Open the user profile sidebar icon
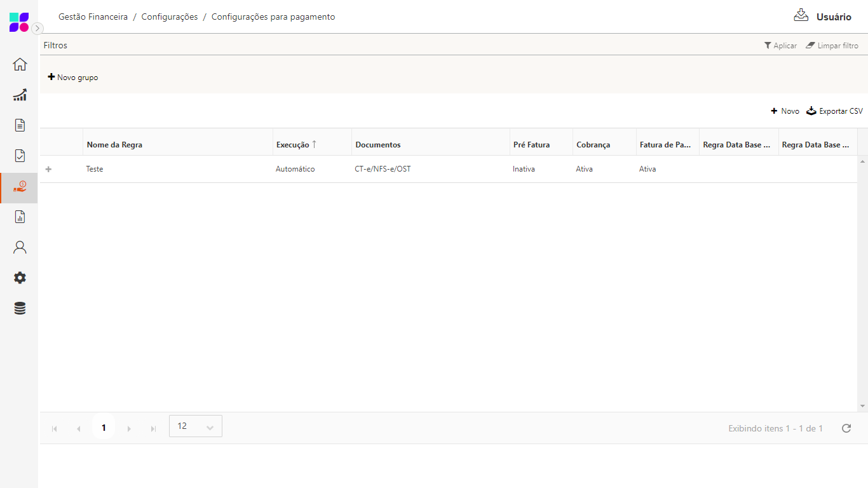This screenshot has width=868, height=488. click(20, 247)
